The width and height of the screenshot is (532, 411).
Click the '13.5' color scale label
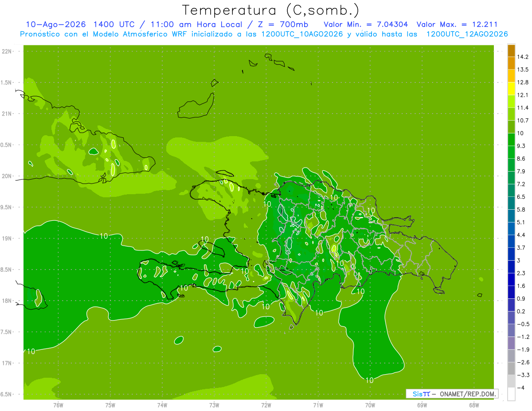(x=523, y=70)
